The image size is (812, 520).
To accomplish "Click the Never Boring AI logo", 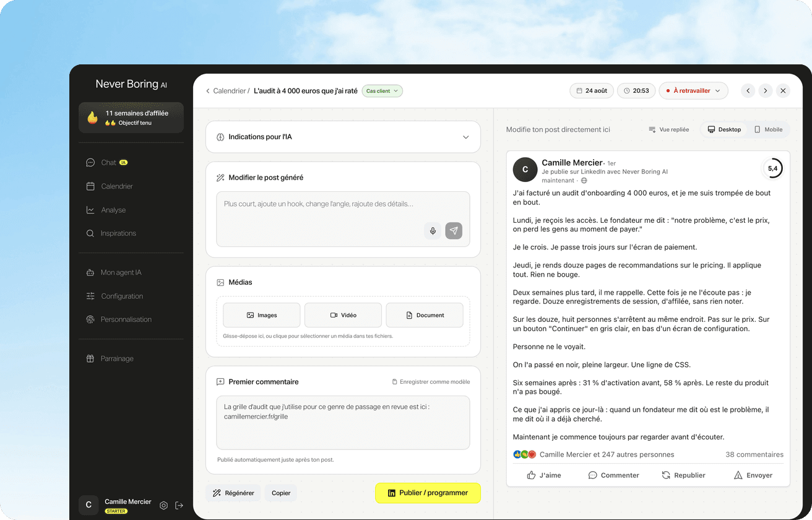I will (x=131, y=84).
